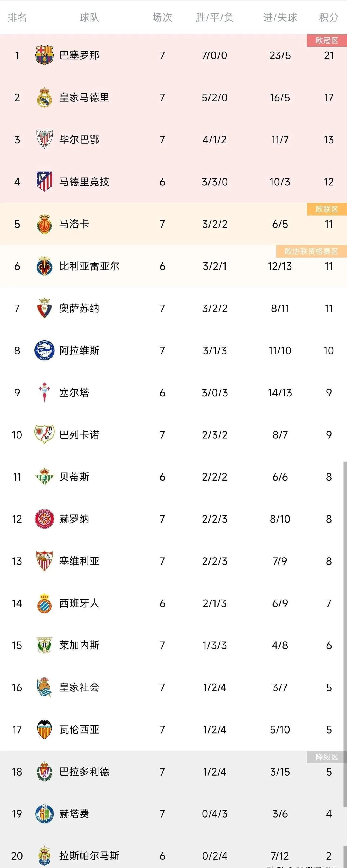Screen dimensions: 347x868
Task: Tap the 欧冠区 zone label
Action: point(327,40)
